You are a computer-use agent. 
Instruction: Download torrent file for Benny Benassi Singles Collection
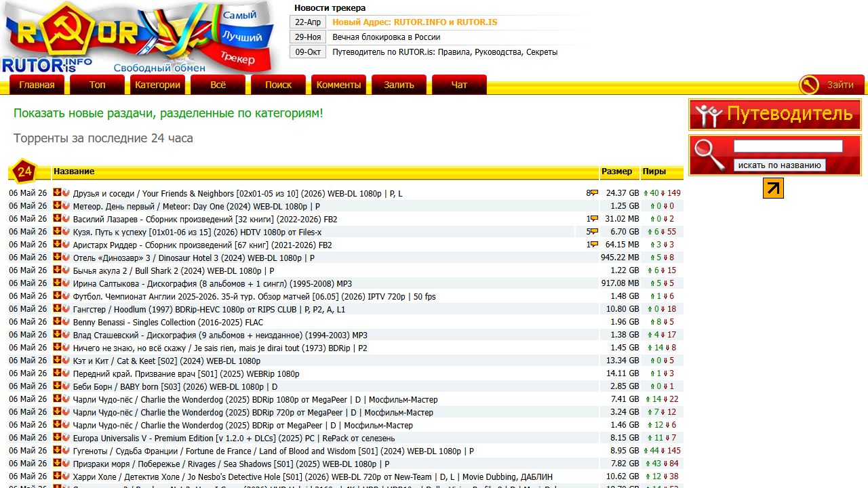tap(57, 321)
